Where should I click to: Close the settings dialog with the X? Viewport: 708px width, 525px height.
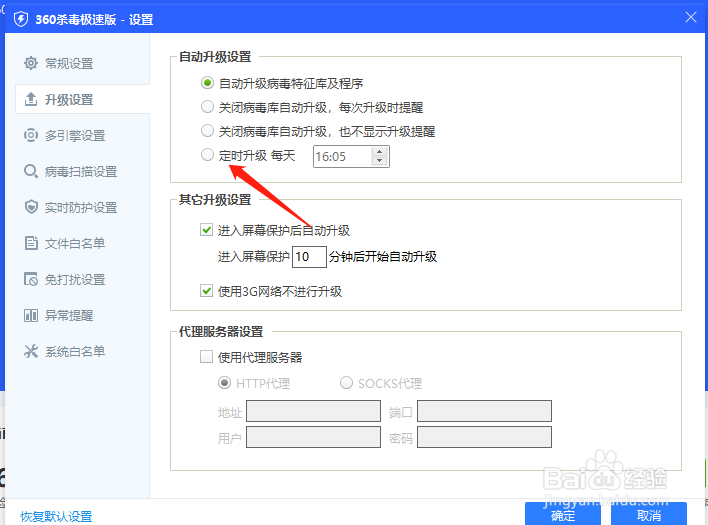coord(690,17)
